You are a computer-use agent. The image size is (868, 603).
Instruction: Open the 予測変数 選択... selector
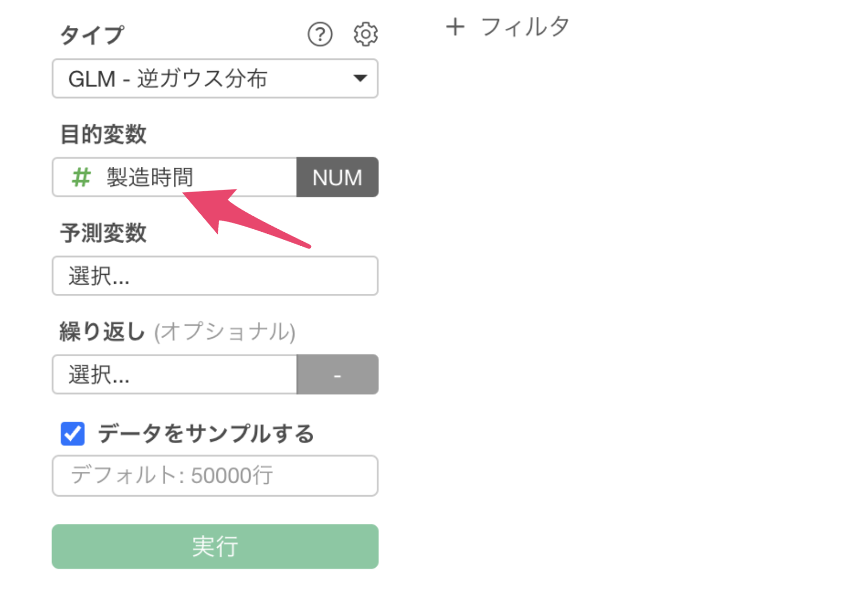coord(215,276)
